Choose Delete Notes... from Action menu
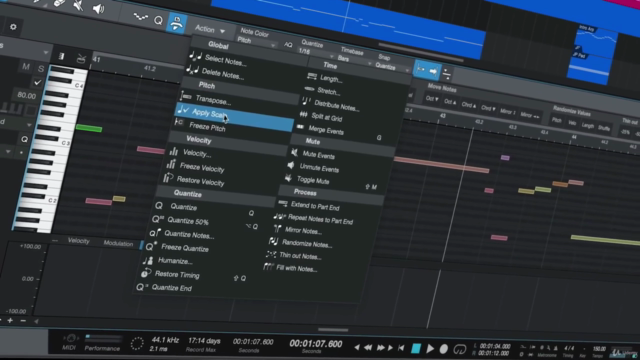Screen dimensions: 640x360 [222, 74]
